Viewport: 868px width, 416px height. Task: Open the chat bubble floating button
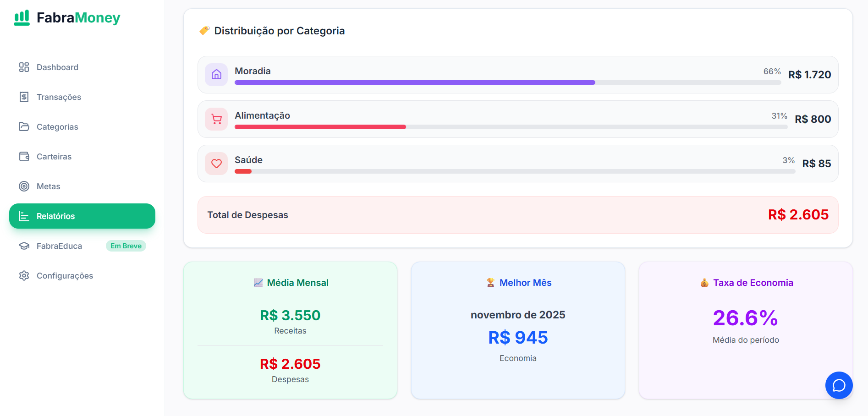click(x=839, y=385)
